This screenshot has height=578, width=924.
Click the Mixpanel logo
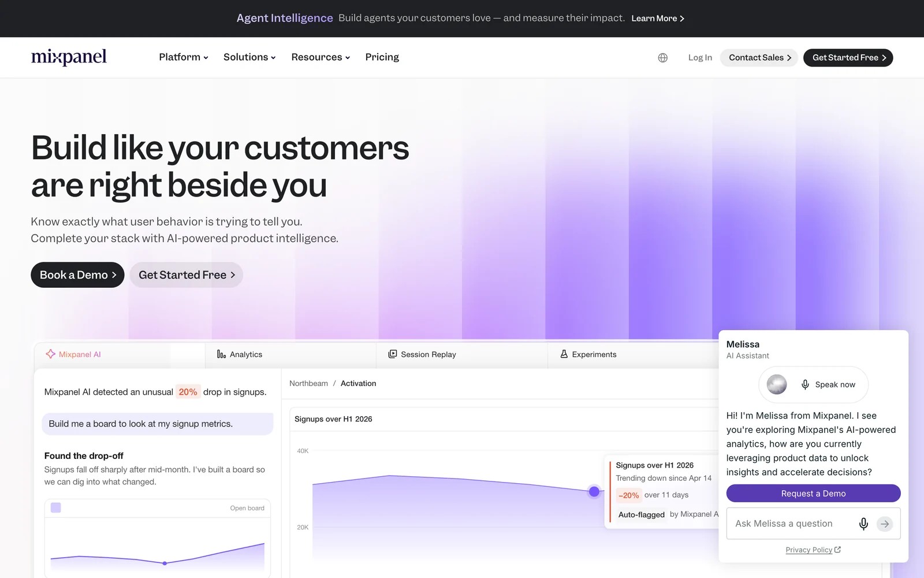[x=69, y=57]
